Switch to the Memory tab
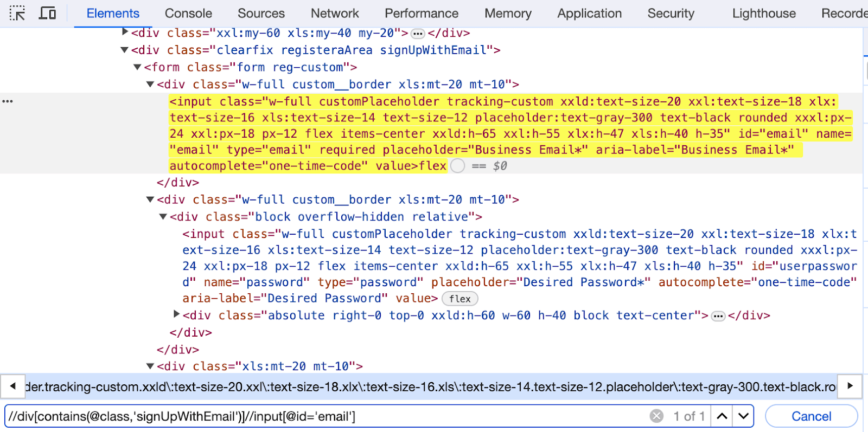The height and width of the screenshot is (432, 868). coord(508,13)
